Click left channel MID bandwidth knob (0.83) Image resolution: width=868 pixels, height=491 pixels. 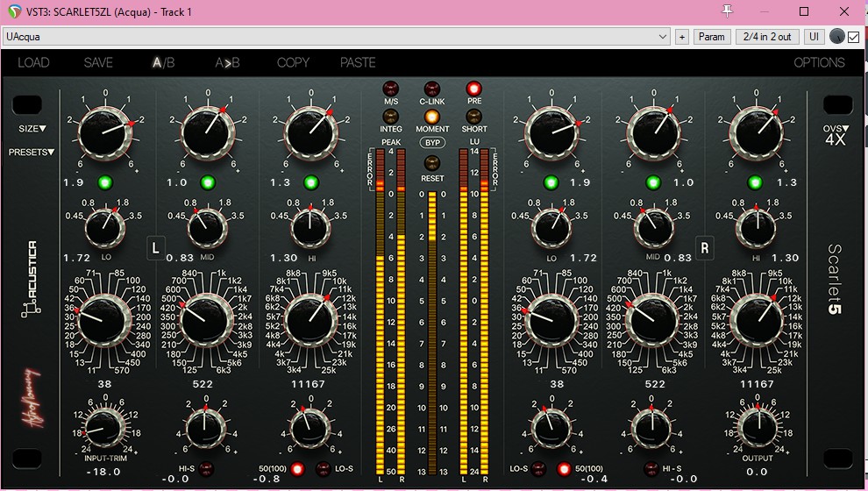207,227
